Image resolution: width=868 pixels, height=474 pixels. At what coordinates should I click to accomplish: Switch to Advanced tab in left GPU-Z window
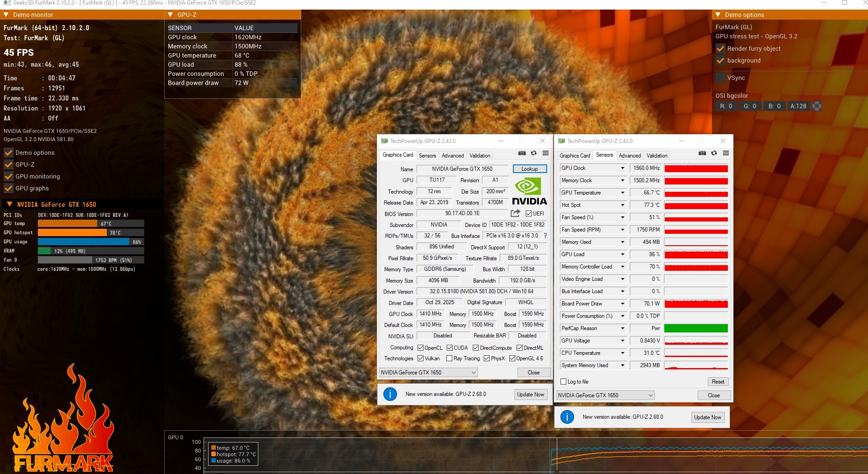(x=453, y=156)
